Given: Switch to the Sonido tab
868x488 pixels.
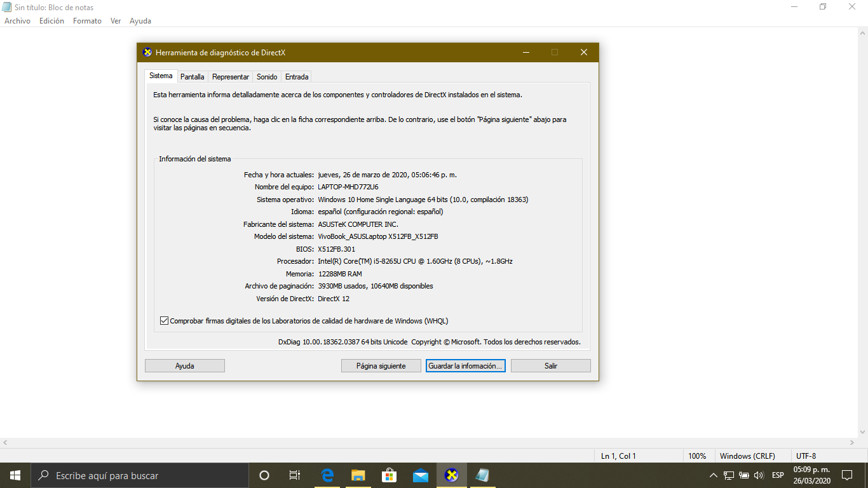Looking at the screenshot, I should (x=267, y=76).
